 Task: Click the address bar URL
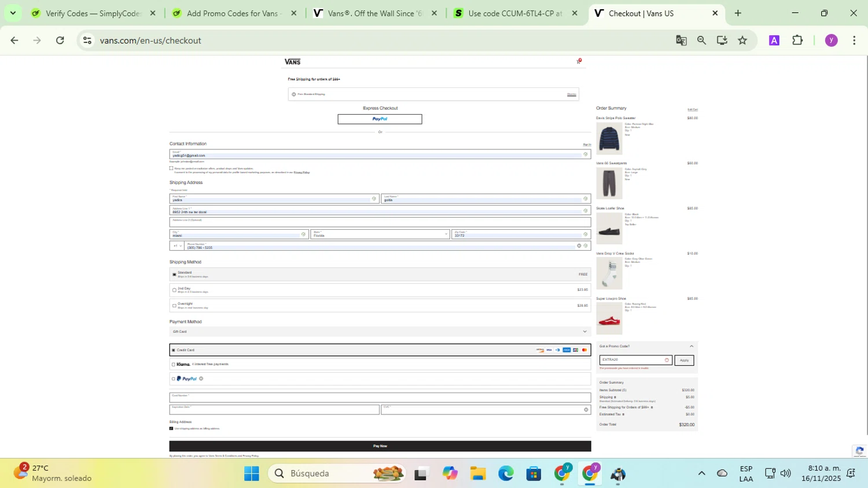150,41
